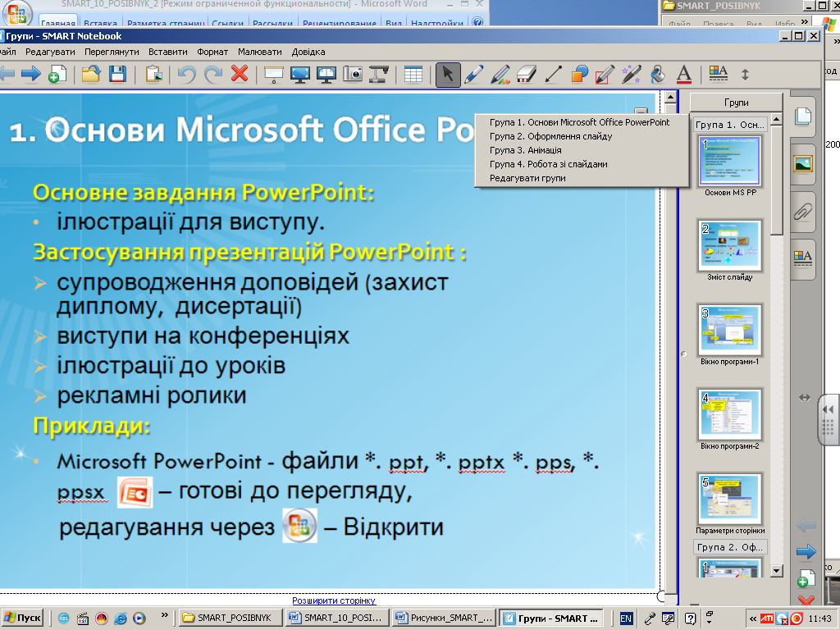Viewport: 840px width, 630px height.
Task: Save the notebook with floppy disk icon
Action: 117,74
